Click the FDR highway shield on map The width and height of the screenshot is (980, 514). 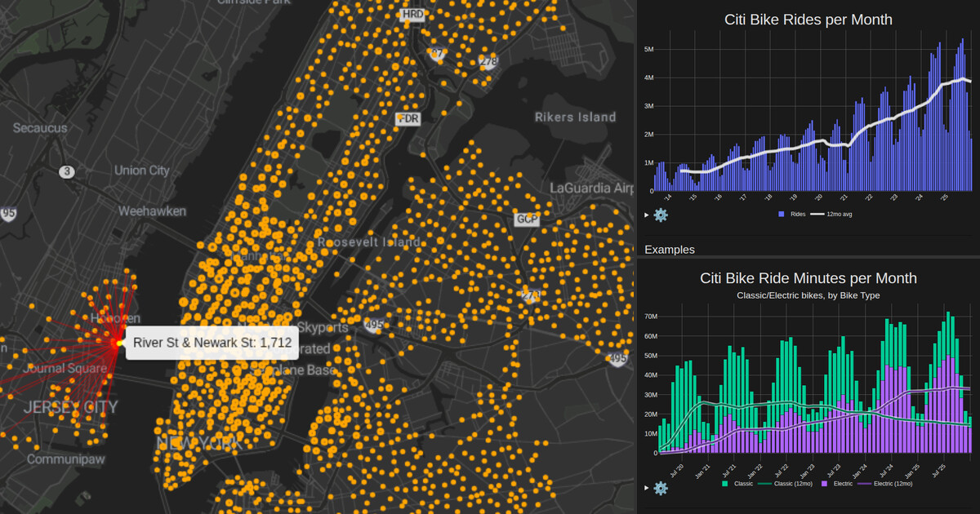click(408, 119)
